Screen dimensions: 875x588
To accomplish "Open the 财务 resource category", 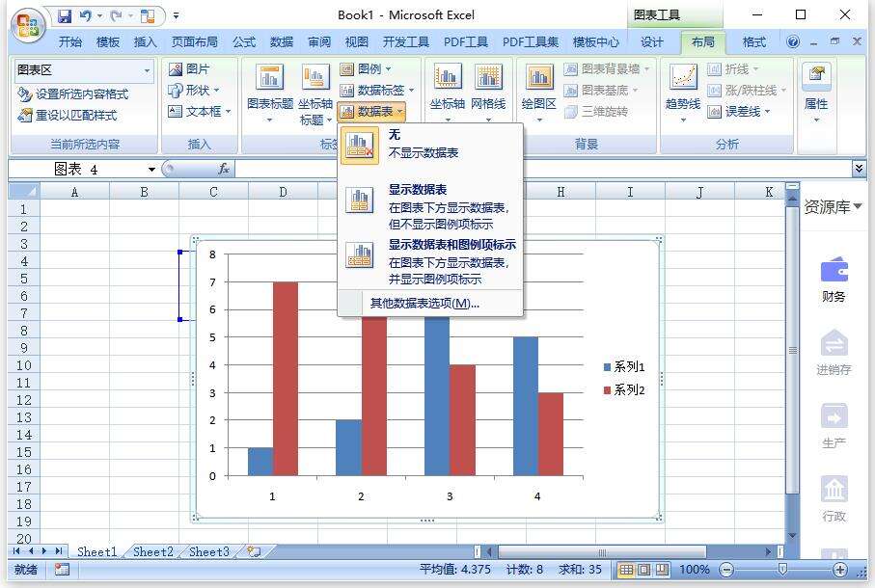I will pos(834,280).
